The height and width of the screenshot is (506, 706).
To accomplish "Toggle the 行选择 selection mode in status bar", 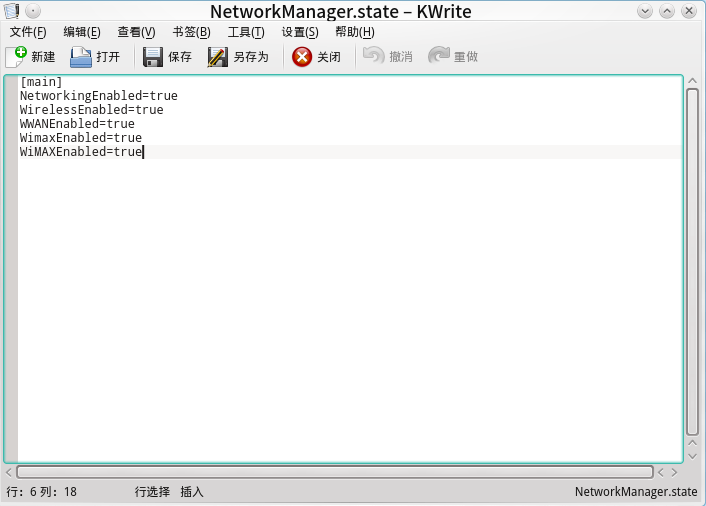I will point(152,492).
